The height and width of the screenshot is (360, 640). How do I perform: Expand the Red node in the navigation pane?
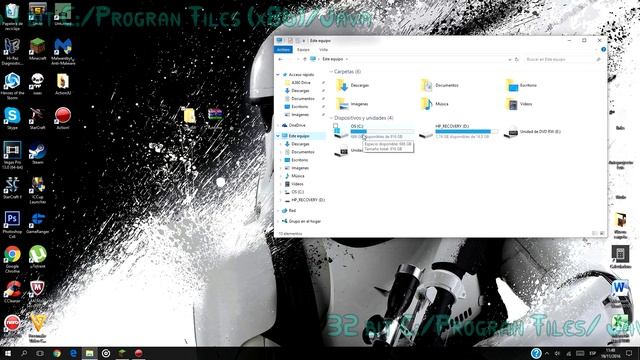(278, 211)
